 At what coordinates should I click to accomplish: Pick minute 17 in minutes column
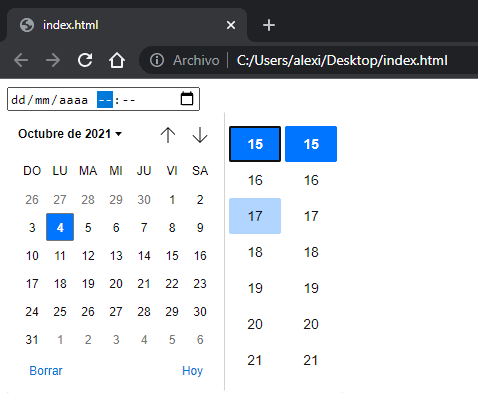pyautogui.click(x=311, y=216)
